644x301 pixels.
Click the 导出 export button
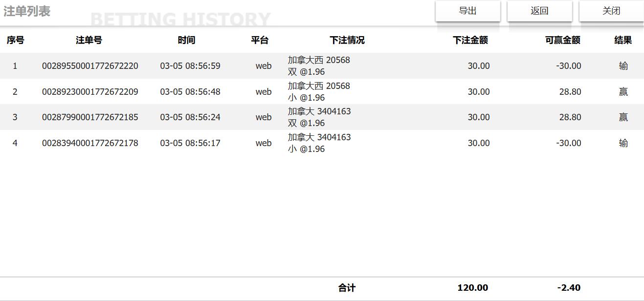[x=467, y=10]
